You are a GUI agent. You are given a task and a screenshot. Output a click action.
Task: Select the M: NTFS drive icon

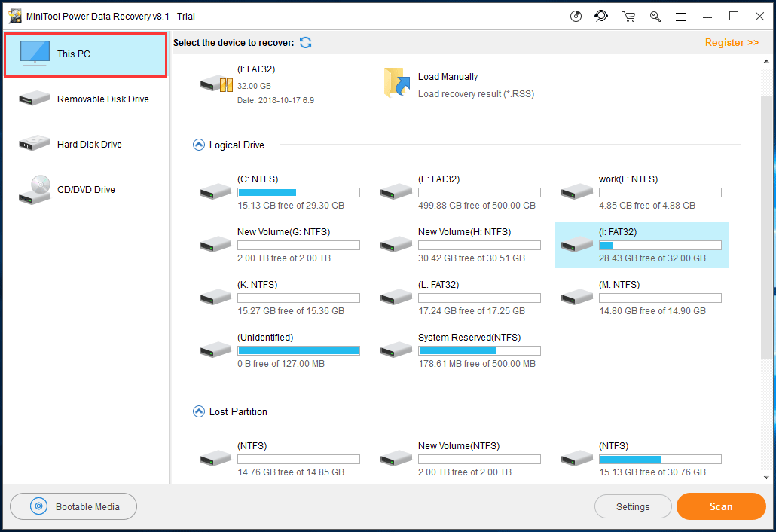point(576,298)
